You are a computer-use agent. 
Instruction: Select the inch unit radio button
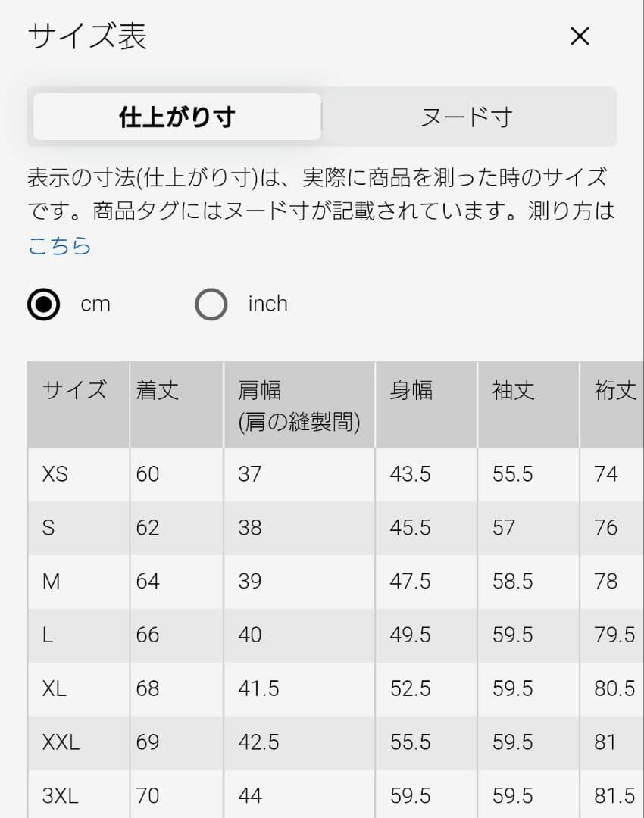[211, 304]
